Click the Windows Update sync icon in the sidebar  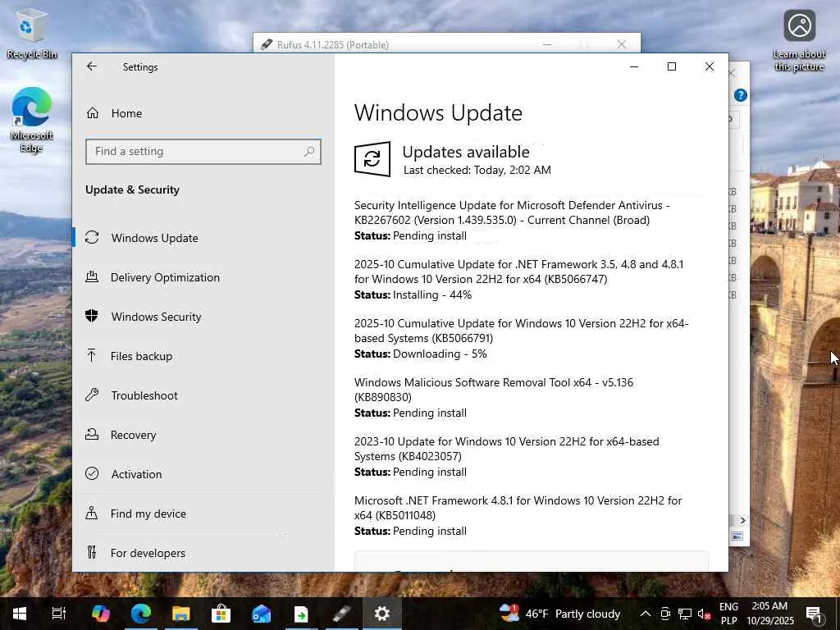pyautogui.click(x=92, y=237)
